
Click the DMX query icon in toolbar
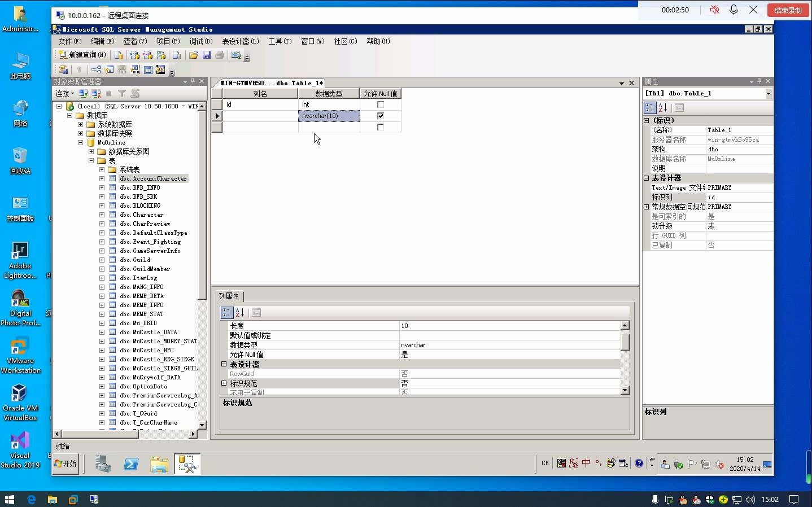click(148, 55)
